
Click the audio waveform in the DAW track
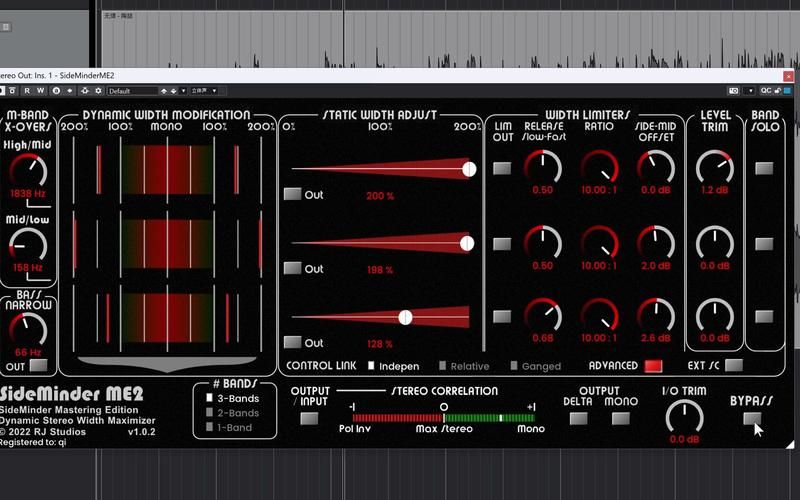coord(449,40)
